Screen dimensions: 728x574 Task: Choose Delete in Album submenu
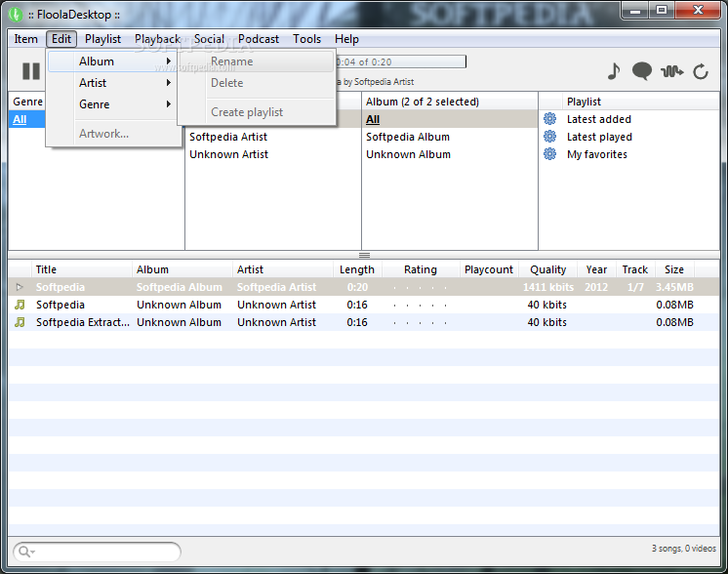257,83
